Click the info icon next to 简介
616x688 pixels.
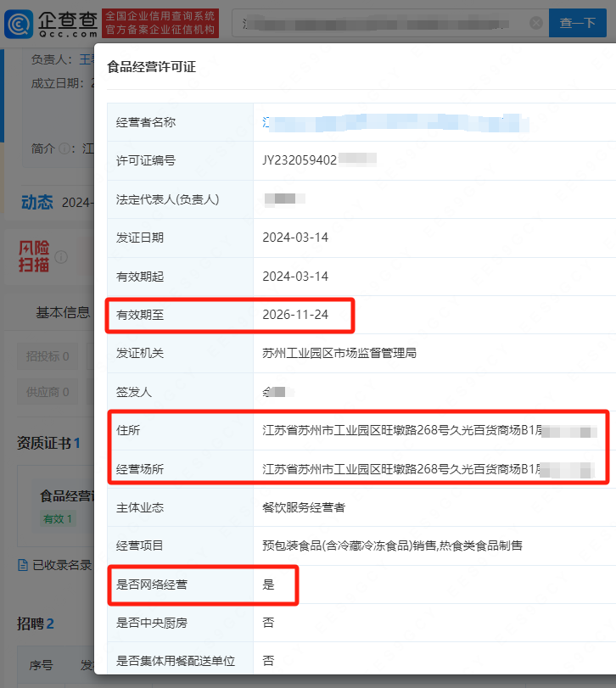[64, 148]
